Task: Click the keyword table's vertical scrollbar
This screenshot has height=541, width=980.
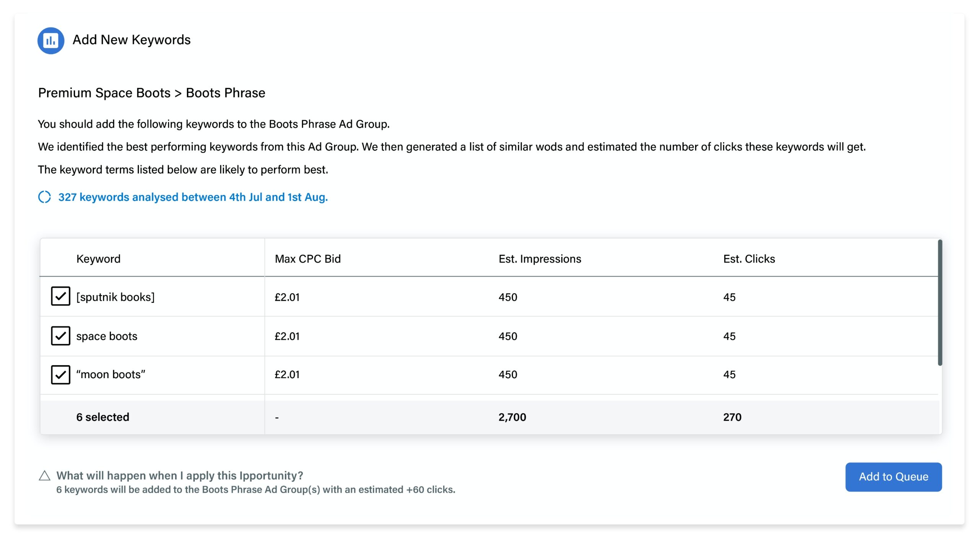Action: pos(940,303)
